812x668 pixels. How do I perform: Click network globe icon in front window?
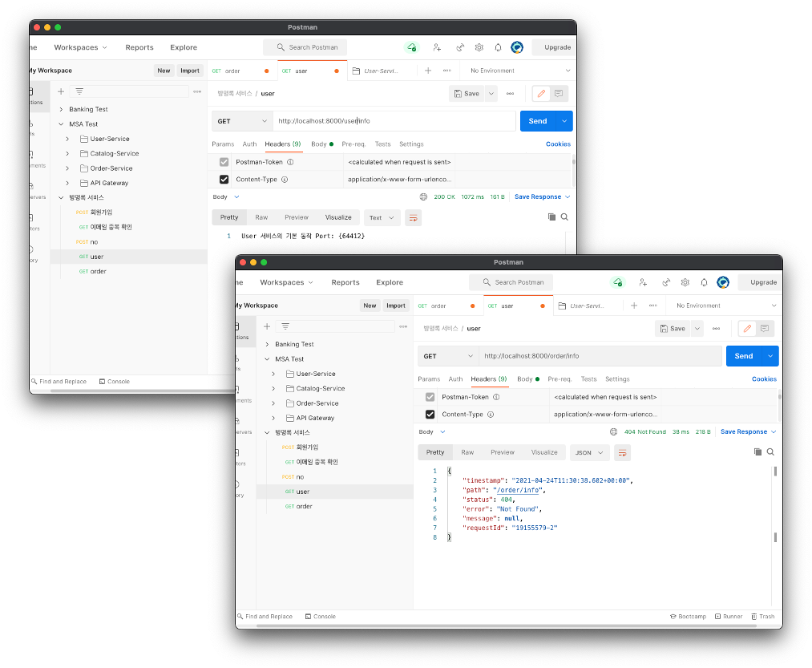coord(613,431)
